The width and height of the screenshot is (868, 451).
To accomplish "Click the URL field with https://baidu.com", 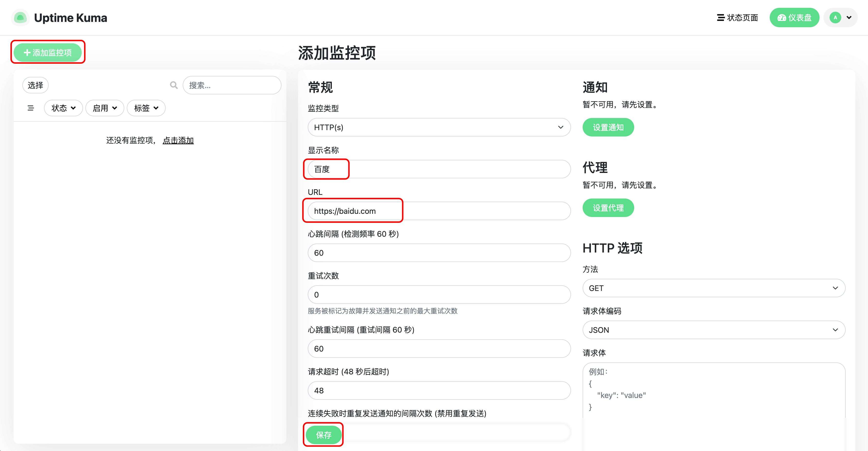I will click(439, 211).
